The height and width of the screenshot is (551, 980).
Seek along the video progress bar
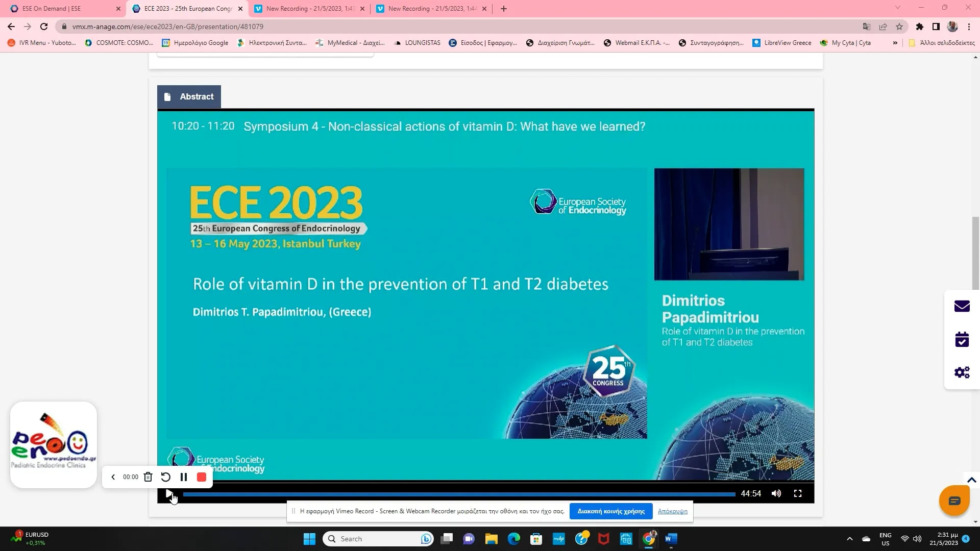(459, 494)
